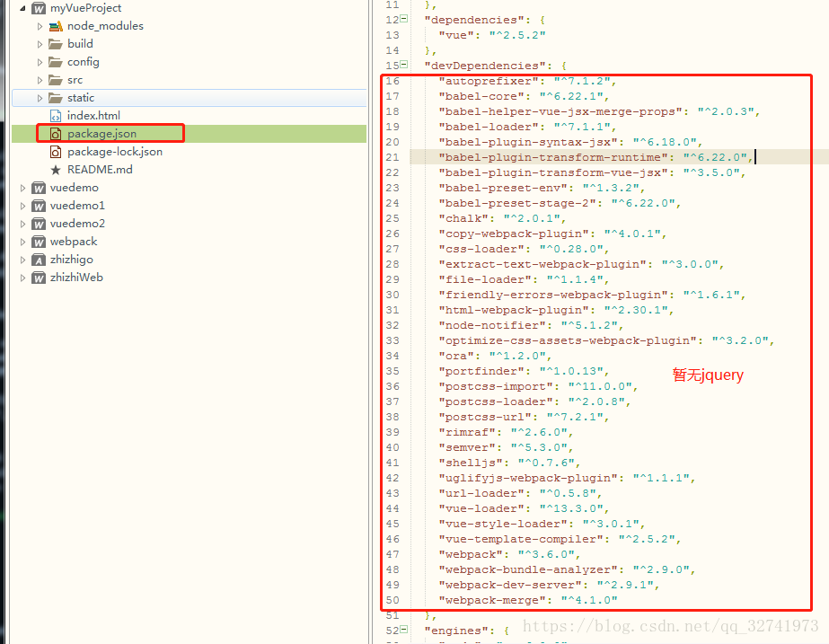The image size is (829, 644).
Task: Click the zhizhigo app project icon
Action: 39,260
